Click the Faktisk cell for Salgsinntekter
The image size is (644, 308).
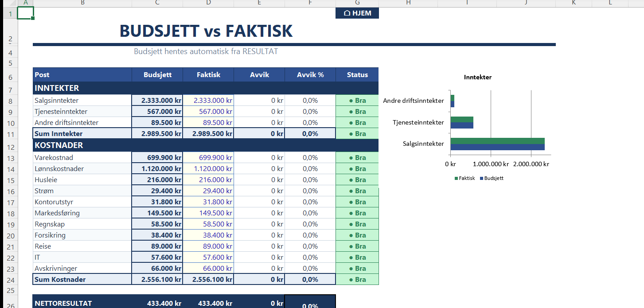[208, 101]
